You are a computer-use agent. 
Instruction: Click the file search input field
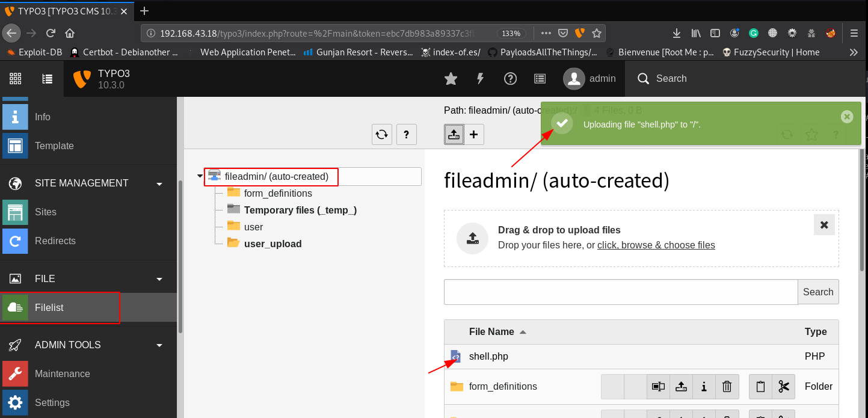tap(621, 292)
